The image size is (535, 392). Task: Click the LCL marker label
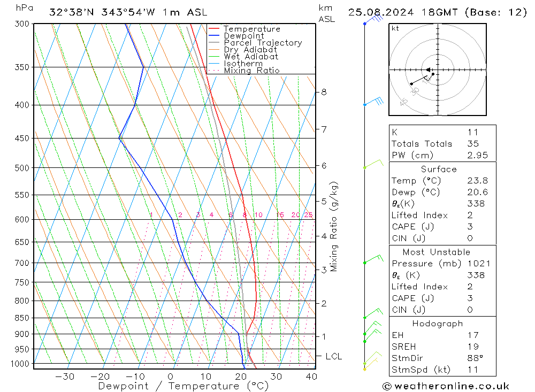pyautogui.click(x=333, y=356)
